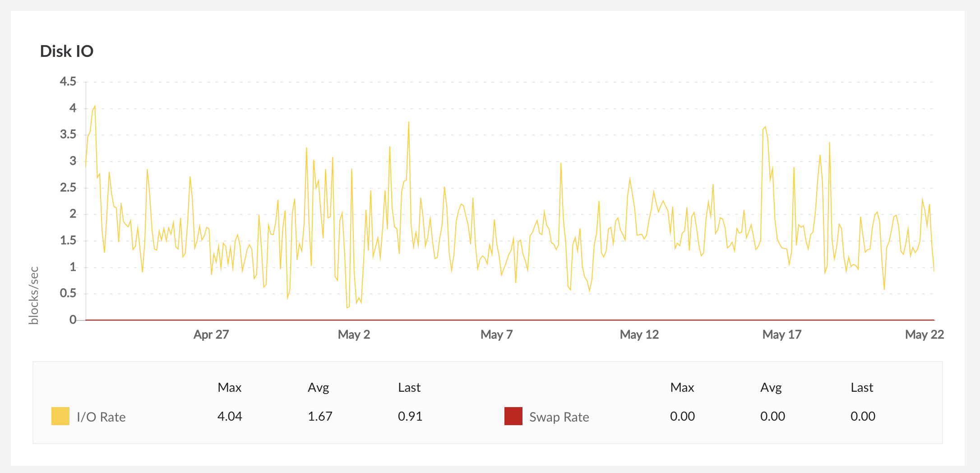Click the blocks/sec y-axis title
980x473 pixels.
coord(34,296)
